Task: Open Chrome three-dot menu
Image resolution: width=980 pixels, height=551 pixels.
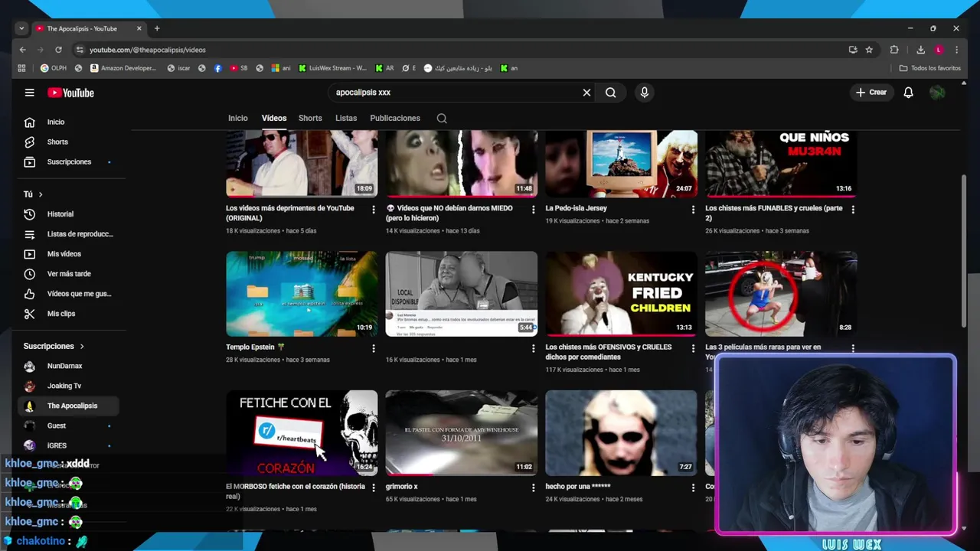Action: (x=956, y=50)
